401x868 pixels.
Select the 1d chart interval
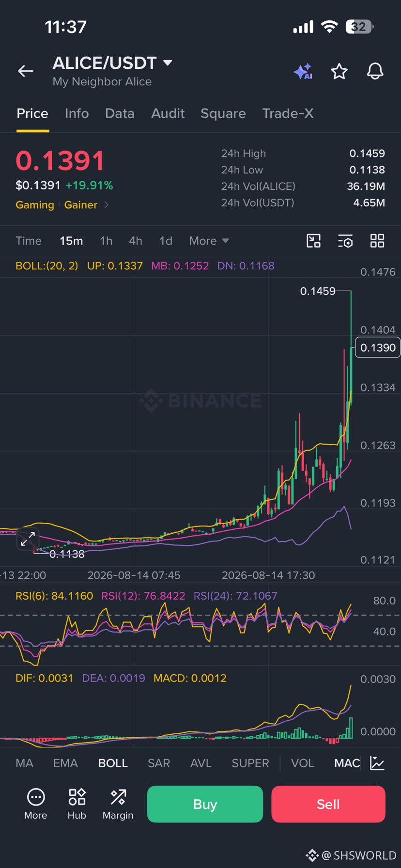pyautogui.click(x=166, y=241)
